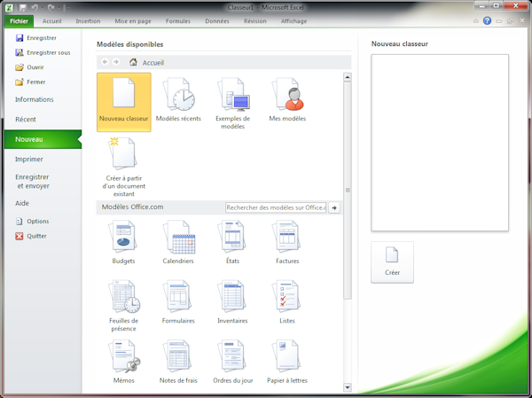Click the Options item in the sidebar
This screenshot has height=398, width=532.
click(37, 222)
